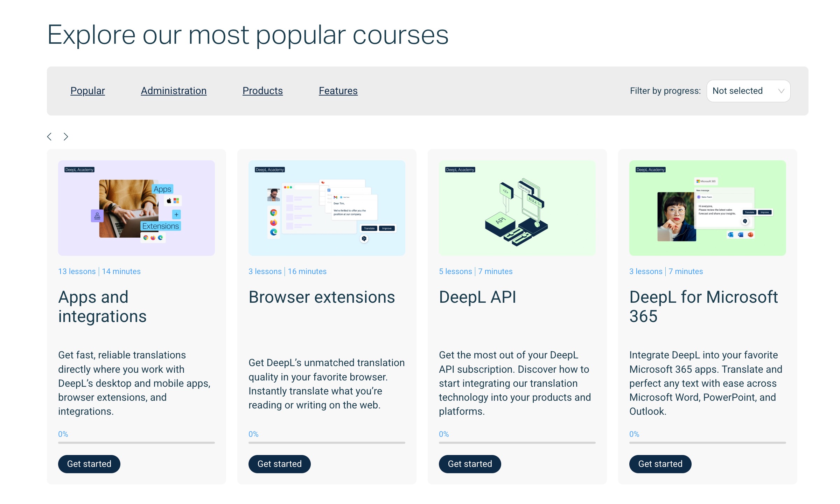Click the DeepL for Microsoft 365 thumbnail
The image size is (840, 504).
click(707, 207)
